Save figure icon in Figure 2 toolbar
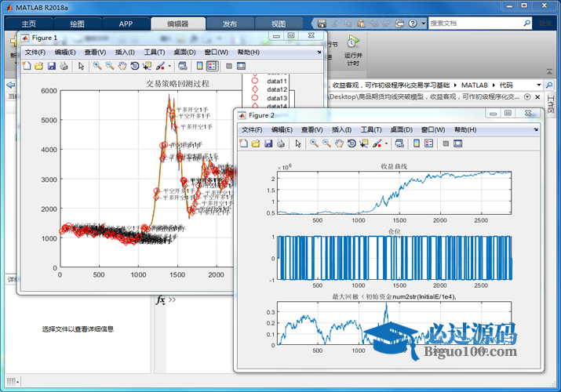This screenshot has height=392, width=561. click(x=268, y=143)
